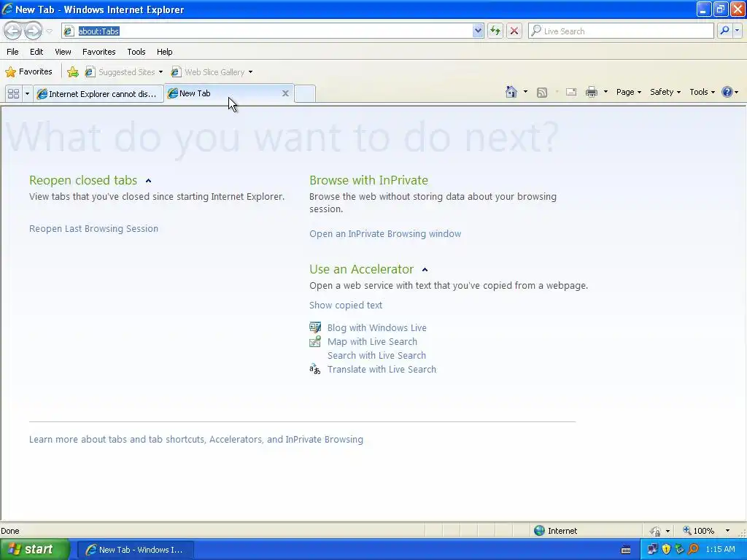747x560 pixels.
Task: Click New Tab - Windows taskbar button
Action: [135, 550]
